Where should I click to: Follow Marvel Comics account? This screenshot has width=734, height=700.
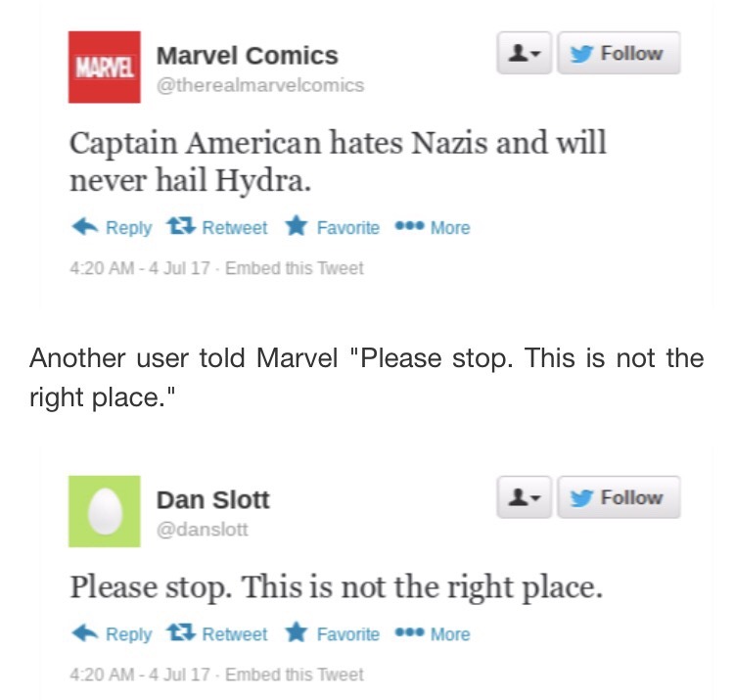(619, 54)
